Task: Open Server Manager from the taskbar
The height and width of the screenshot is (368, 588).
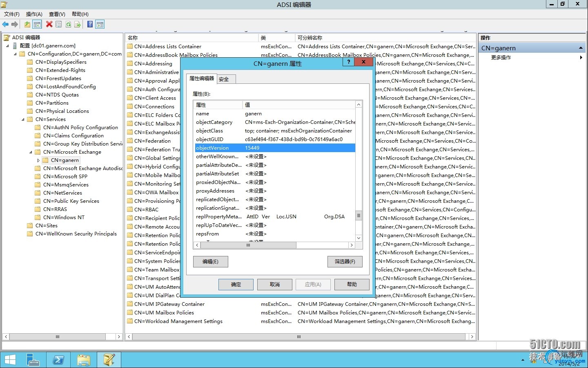Action: 33,360
